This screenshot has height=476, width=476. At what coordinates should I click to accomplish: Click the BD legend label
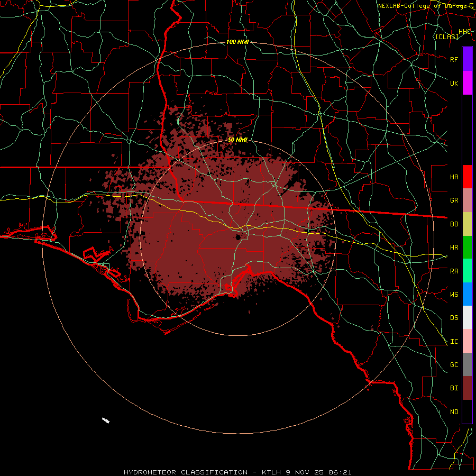point(454,224)
